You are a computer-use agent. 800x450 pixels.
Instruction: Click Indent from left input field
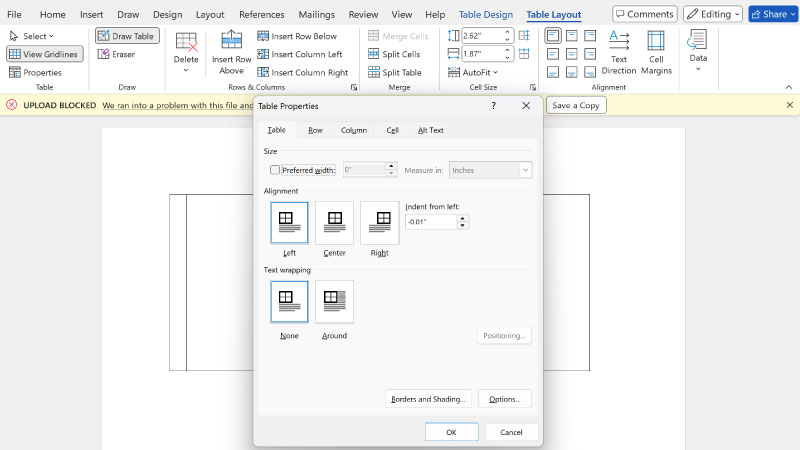(x=431, y=222)
